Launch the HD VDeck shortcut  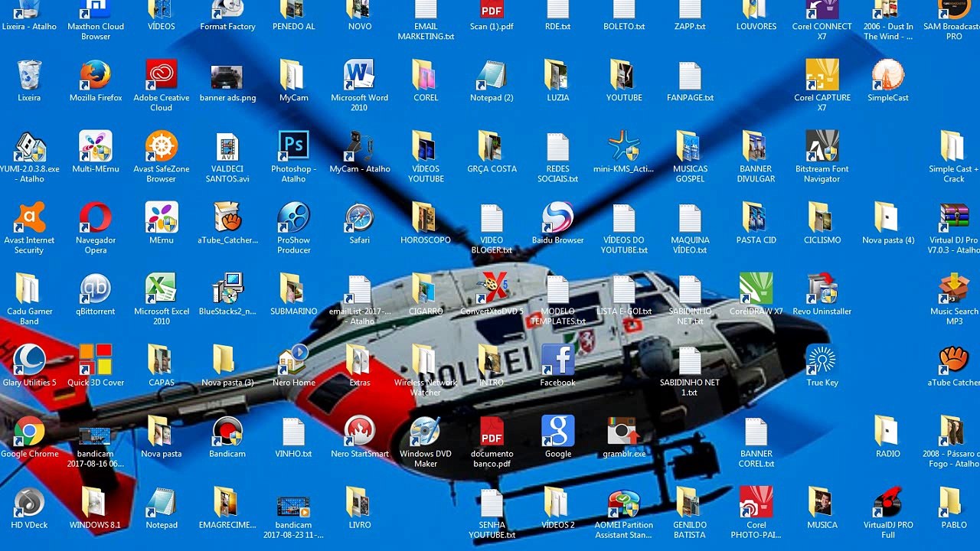pos(29,503)
